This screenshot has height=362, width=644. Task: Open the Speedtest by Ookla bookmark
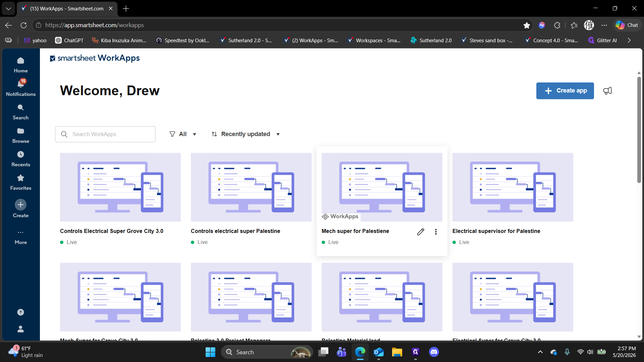click(x=183, y=40)
